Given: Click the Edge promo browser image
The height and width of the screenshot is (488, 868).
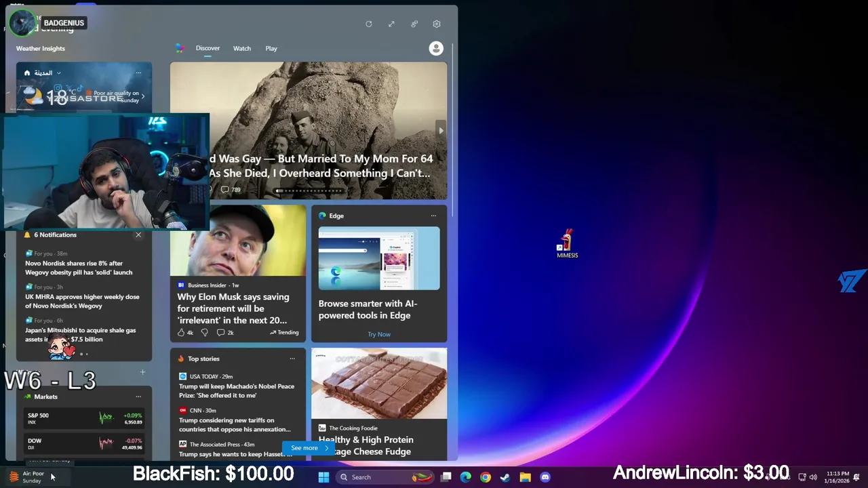Looking at the screenshot, I should [379, 258].
